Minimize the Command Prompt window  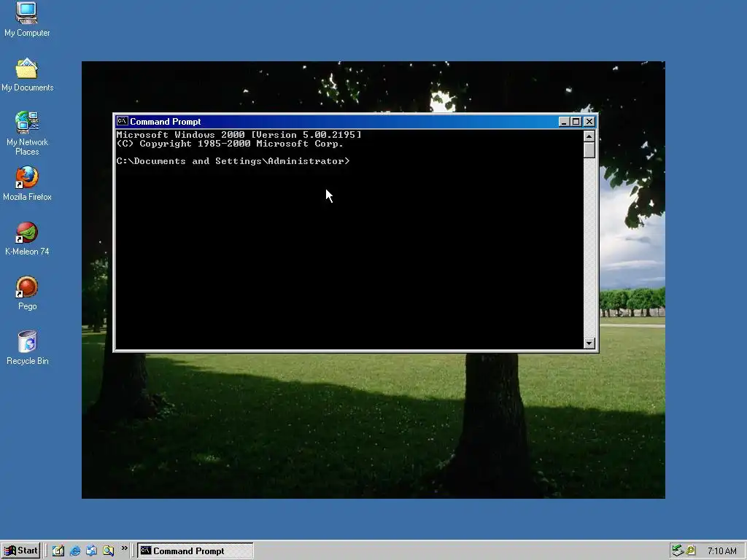tap(564, 122)
